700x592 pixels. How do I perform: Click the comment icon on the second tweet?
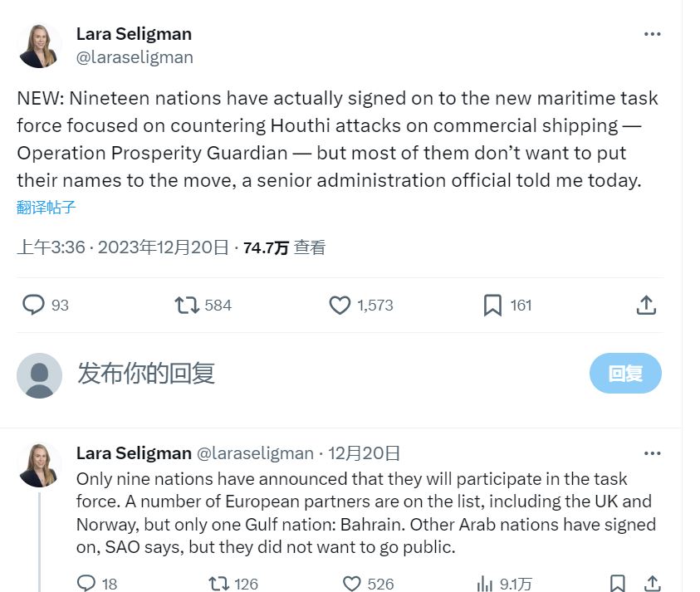[86, 584]
